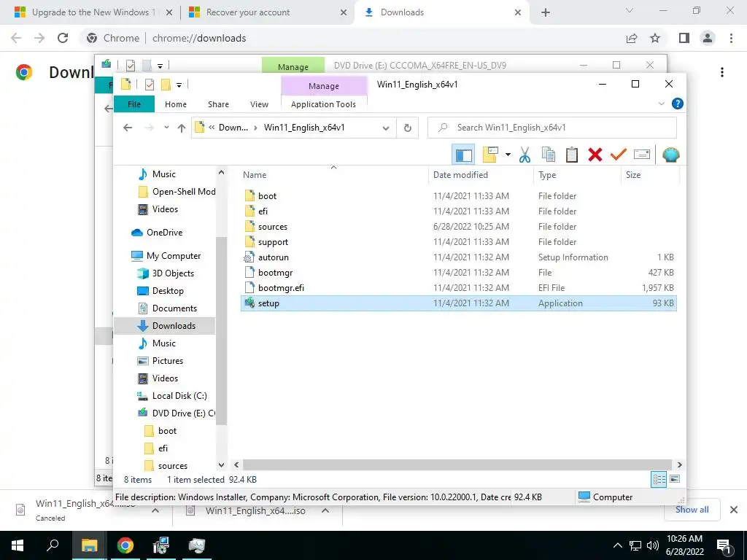Expand the ribbon chevron near Help
The image size is (747, 560).
click(661, 104)
